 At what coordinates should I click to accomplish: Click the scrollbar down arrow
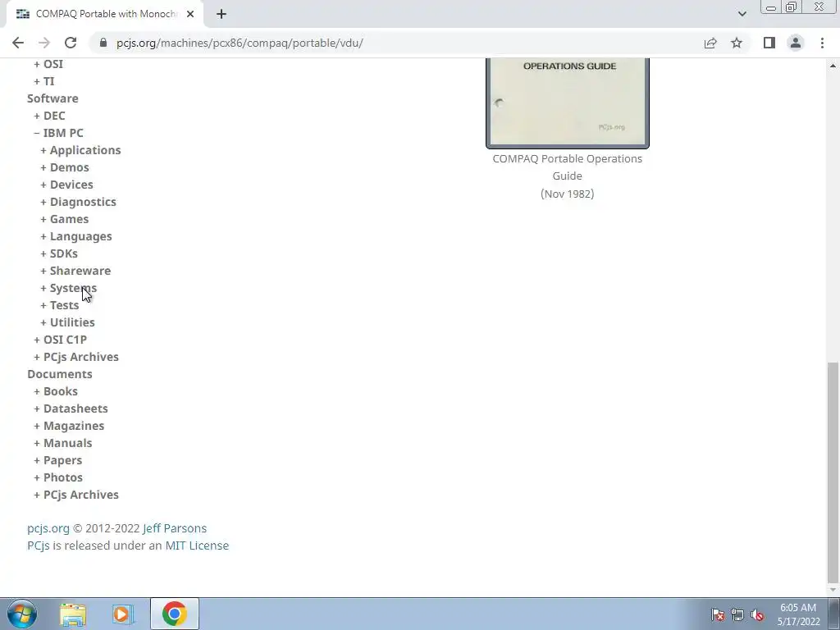[833, 590]
